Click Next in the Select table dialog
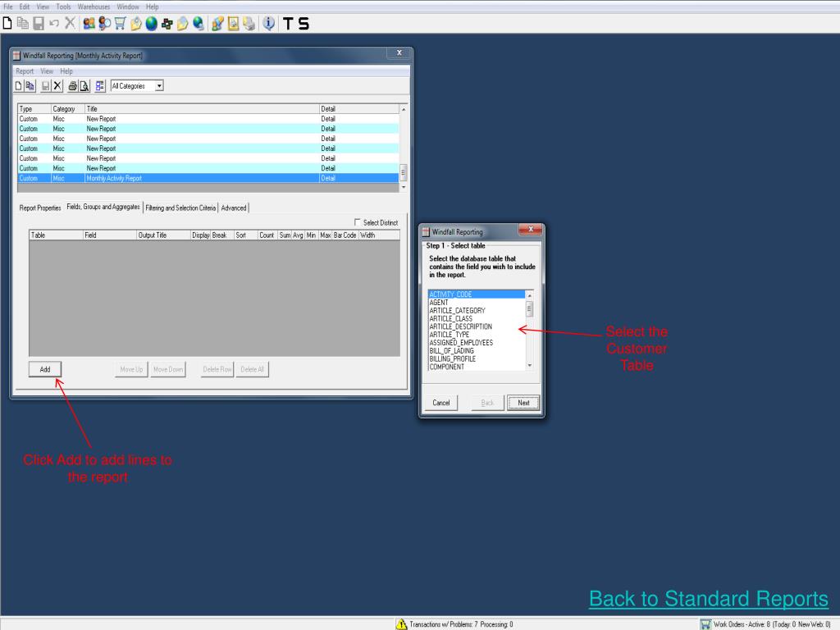 click(x=523, y=403)
